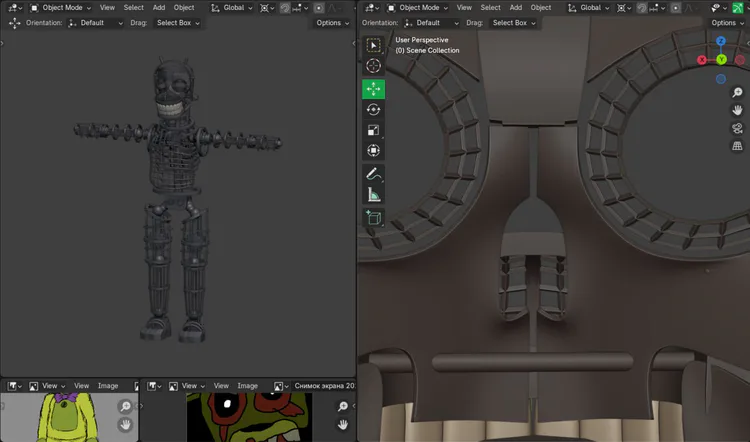Click pan hand icon in right 3D viewport
Viewport: 750px width, 442px height.
click(x=737, y=110)
